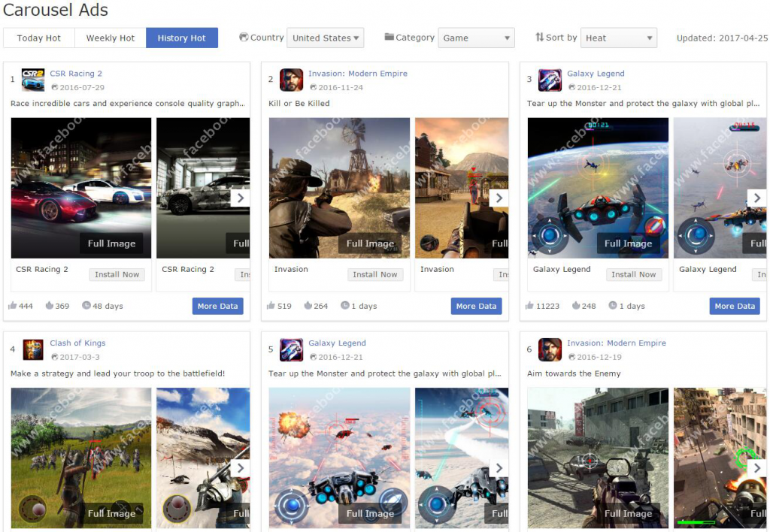Advance Invasion card 6 carousel next arrow

pos(756,467)
